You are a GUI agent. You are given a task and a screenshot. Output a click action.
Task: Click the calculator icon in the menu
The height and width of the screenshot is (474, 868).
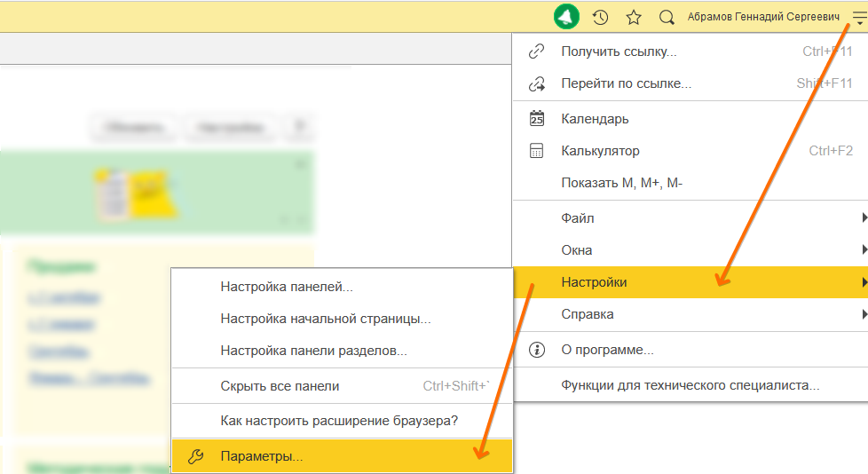coord(536,151)
